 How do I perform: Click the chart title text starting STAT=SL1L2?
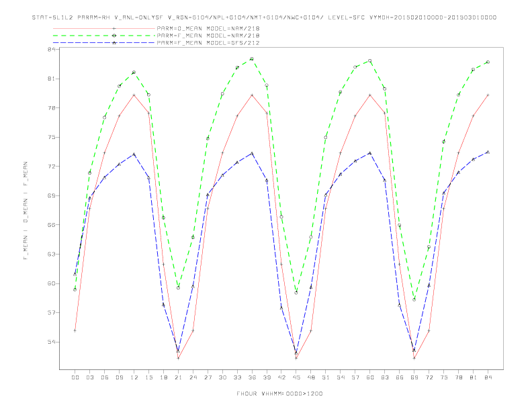(264, 17)
